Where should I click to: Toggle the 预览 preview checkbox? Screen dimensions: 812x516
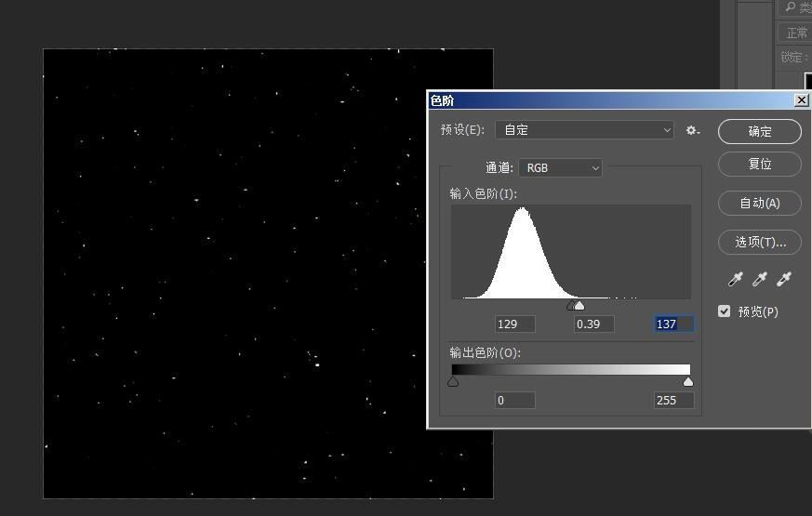(x=724, y=311)
